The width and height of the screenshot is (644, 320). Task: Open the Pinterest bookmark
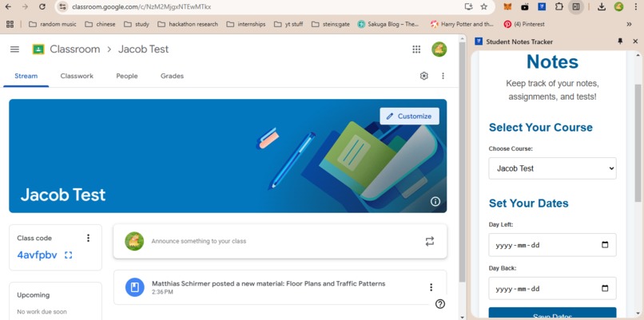tap(524, 24)
